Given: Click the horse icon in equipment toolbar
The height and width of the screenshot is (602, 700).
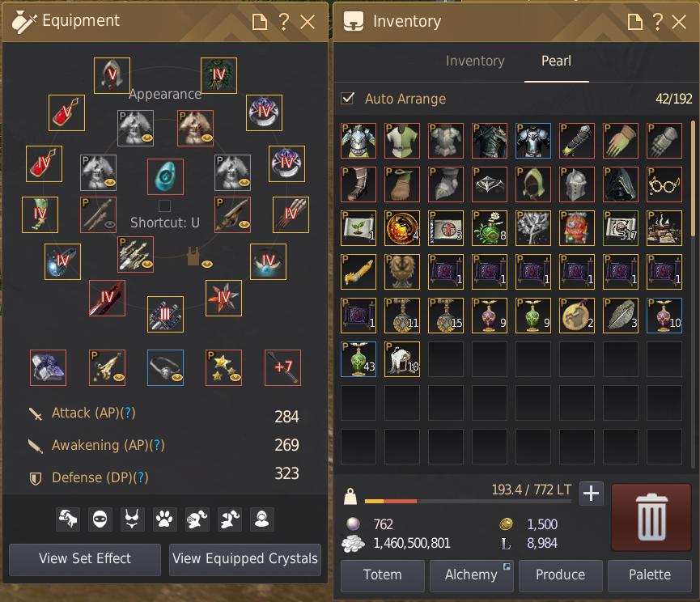Looking at the screenshot, I should 68,519.
